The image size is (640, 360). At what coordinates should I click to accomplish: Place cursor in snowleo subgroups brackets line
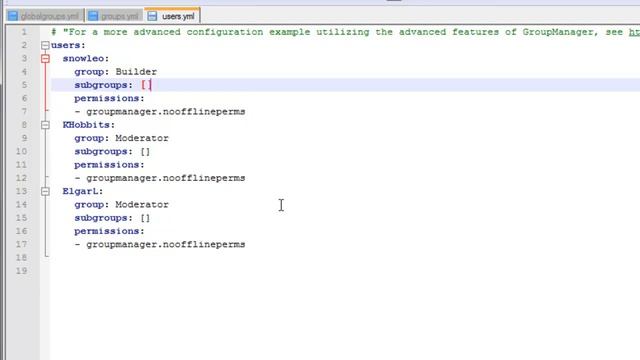tap(345, 85)
